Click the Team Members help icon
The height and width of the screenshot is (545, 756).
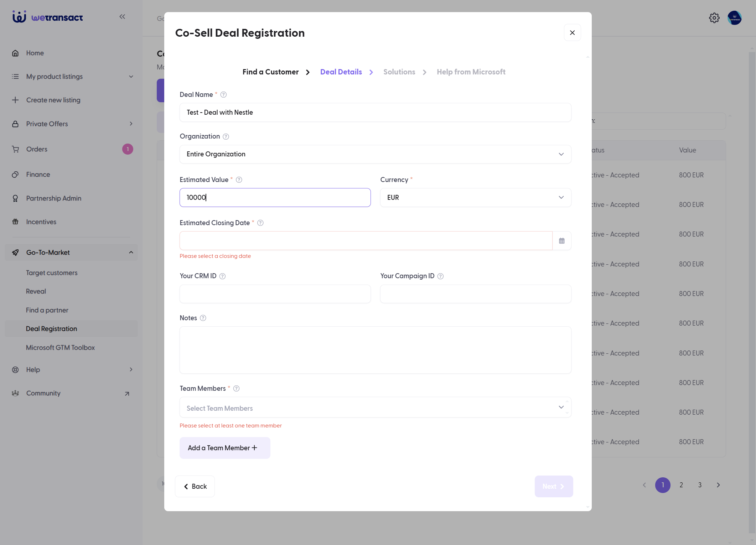click(x=236, y=389)
